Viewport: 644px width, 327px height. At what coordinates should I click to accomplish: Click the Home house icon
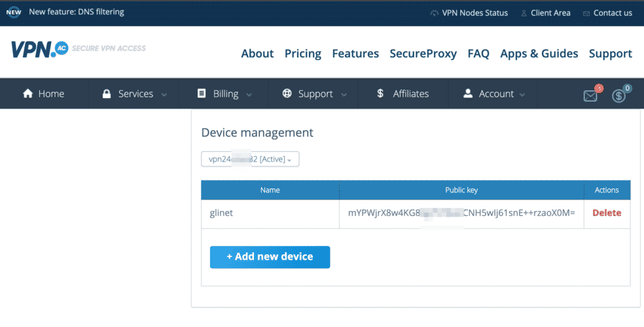[27, 94]
